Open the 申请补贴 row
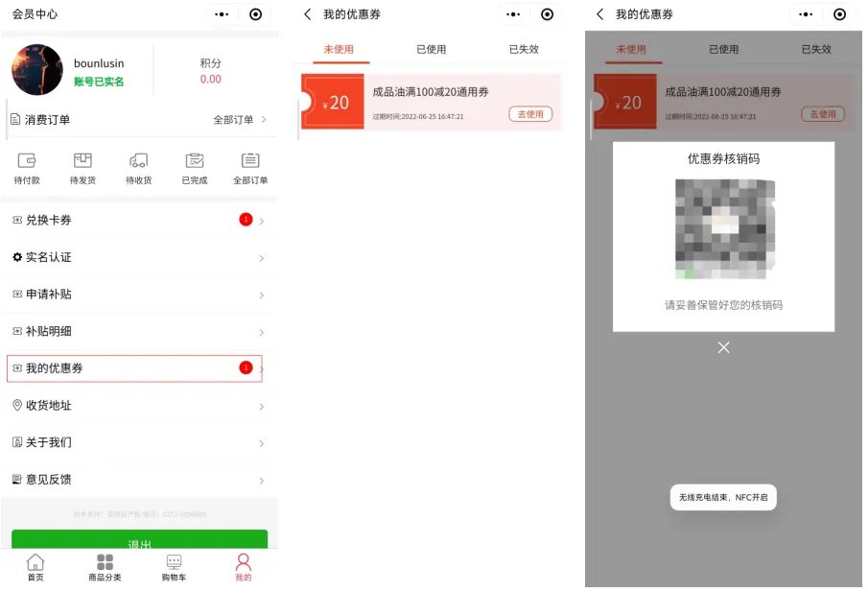The image size is (868, 592). point(138,295)
